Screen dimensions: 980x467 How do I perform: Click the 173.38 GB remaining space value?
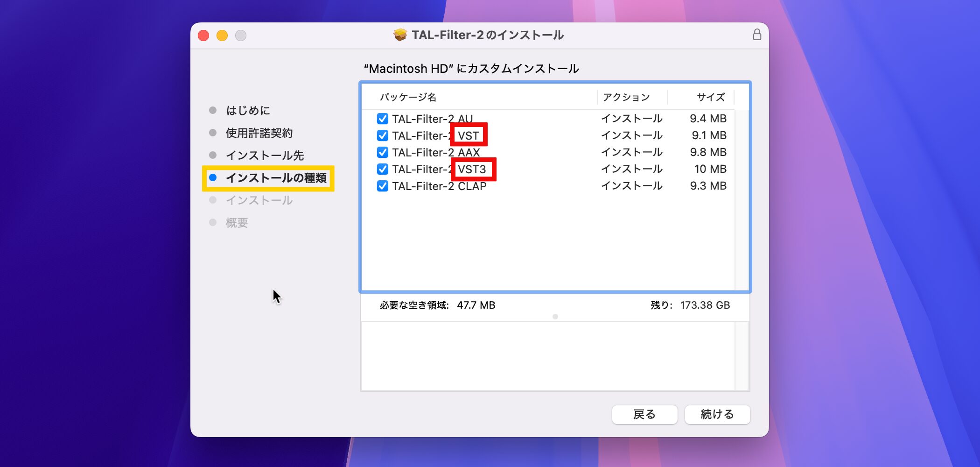(705, 305)
